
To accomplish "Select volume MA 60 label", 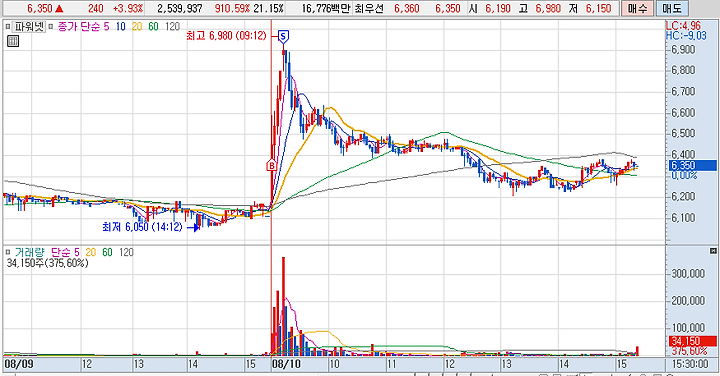I will (107, 252).
